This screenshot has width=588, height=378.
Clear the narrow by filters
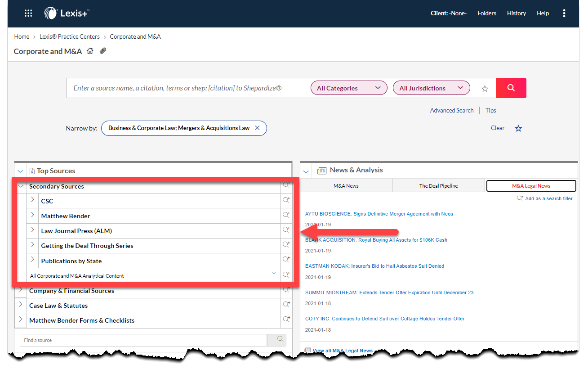(498, 128)
